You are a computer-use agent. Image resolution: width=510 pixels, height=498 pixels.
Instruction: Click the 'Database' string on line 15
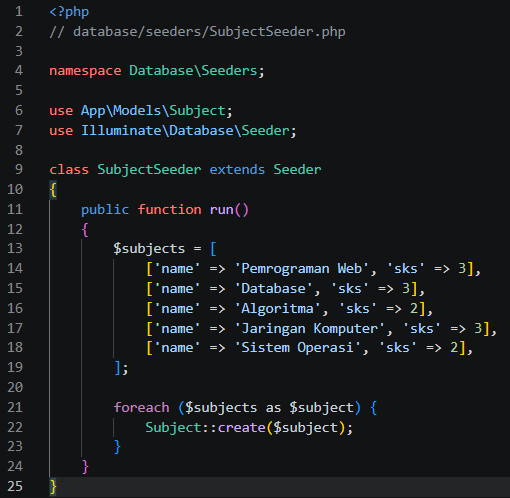click(x=273, y=288)
